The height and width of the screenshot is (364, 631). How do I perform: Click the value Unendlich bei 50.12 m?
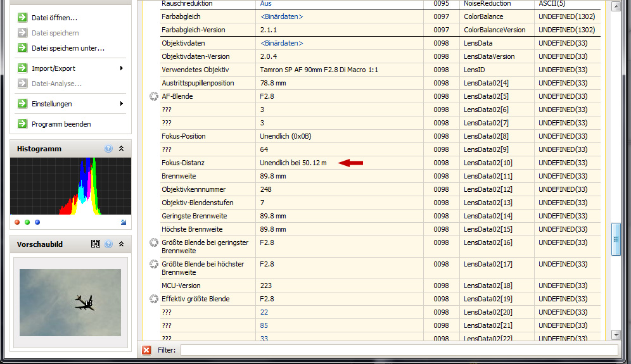point(293,163)
